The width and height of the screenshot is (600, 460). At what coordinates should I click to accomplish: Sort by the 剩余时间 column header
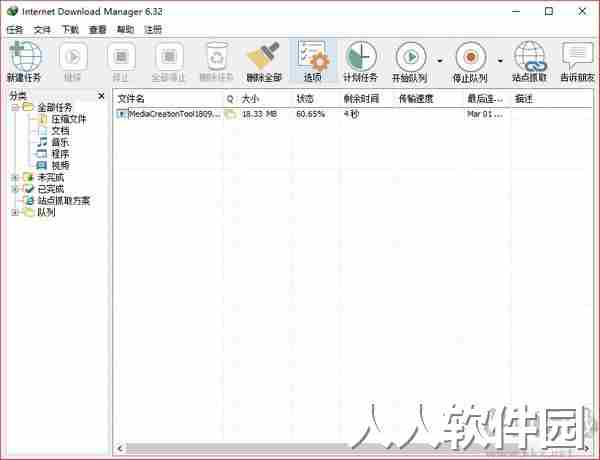[x=368, y=99]
